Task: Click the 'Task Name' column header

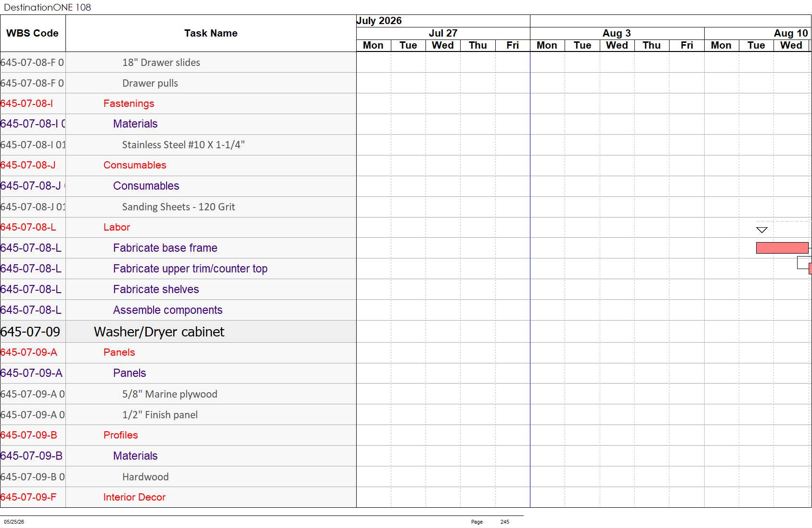Action: [x=211, y=33]
